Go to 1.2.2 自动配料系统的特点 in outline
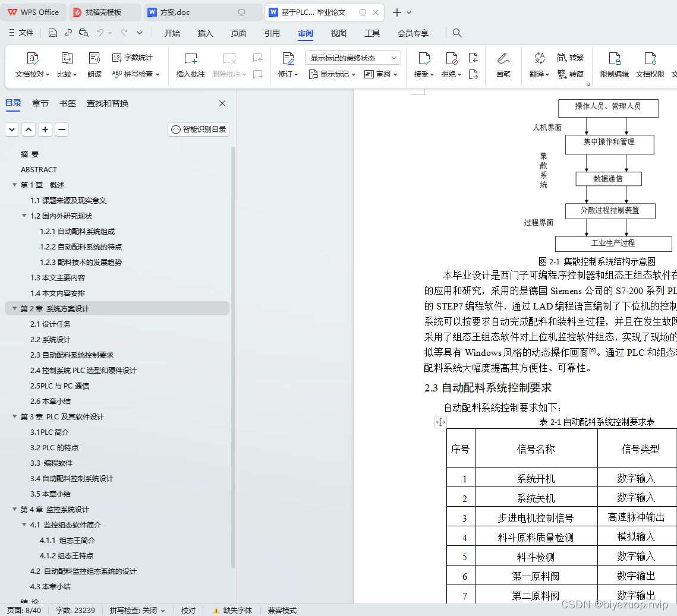The height and width of the screenshot is (616, 677). 81,247
